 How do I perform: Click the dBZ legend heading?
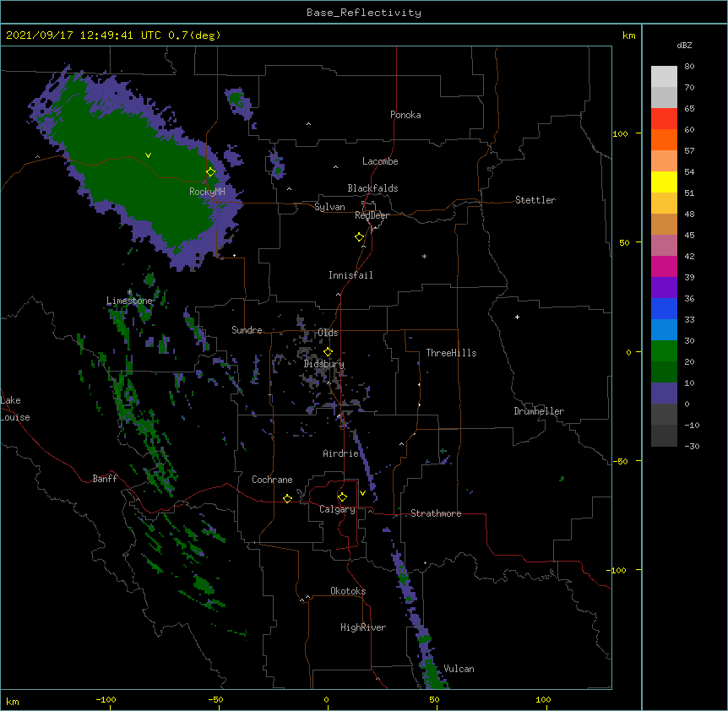[684, 45]
